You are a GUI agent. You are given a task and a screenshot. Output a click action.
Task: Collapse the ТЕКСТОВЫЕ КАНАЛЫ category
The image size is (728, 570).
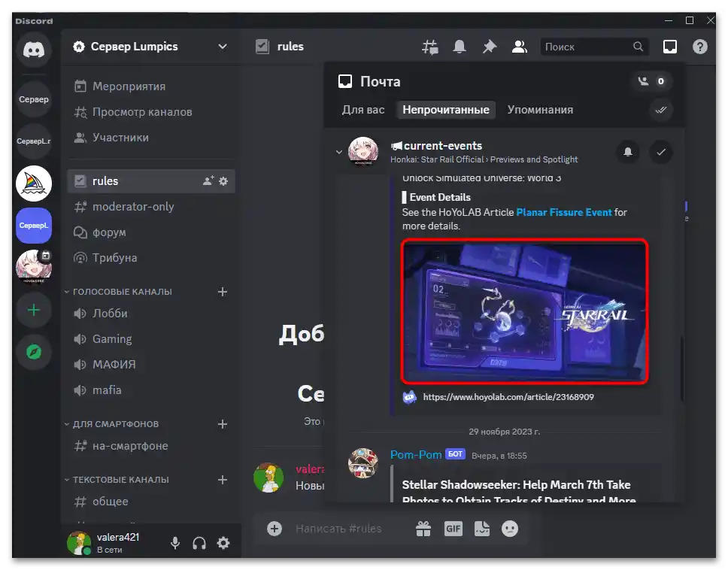pyautogui.click(x=117, y=480)
